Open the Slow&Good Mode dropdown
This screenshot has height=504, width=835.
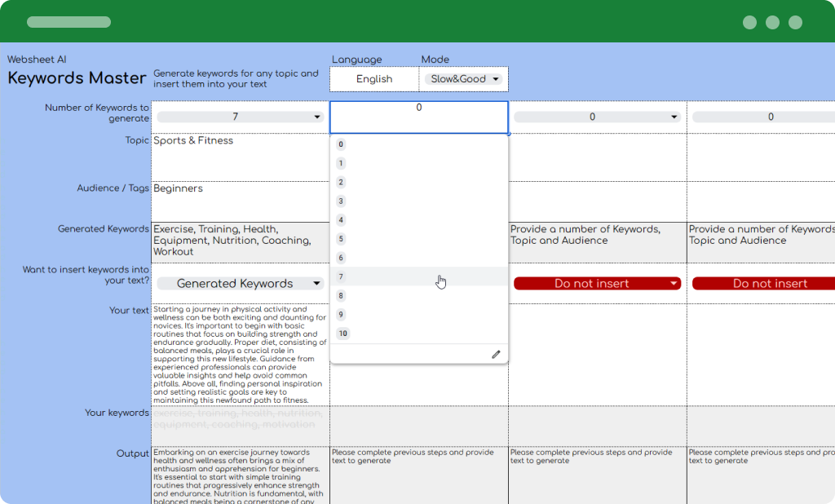point(463,79)
